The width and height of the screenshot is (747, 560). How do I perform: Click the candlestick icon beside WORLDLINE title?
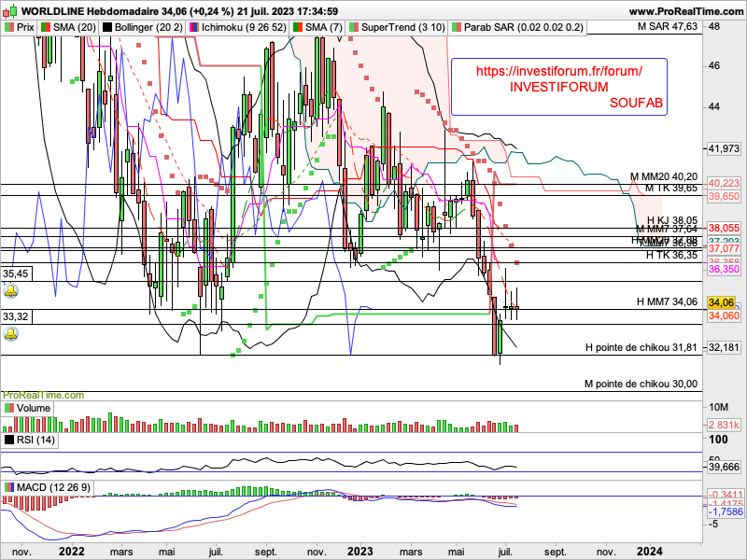[x=10, y=10]
